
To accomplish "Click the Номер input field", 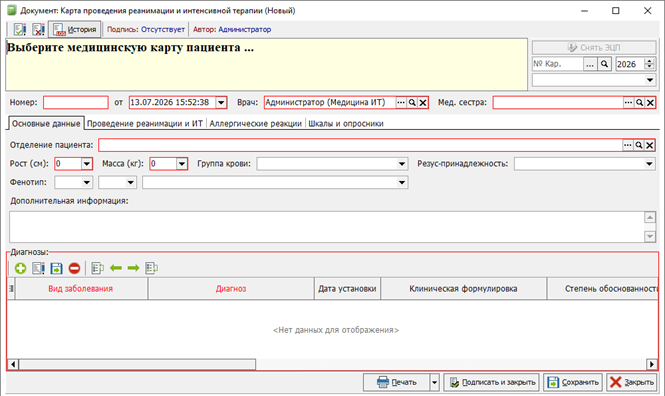I will (x=75, y=103).
